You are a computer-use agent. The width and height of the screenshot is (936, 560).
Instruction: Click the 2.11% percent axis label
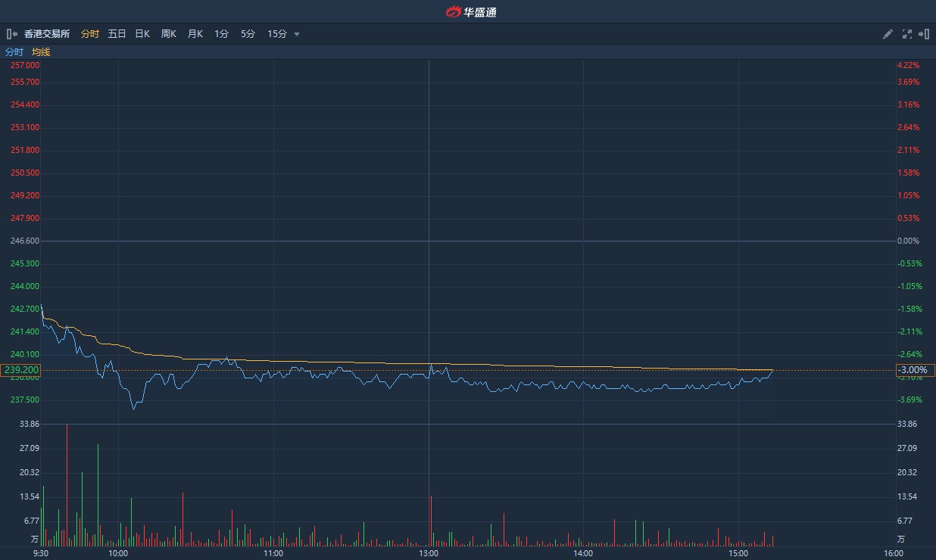[908, 150]
